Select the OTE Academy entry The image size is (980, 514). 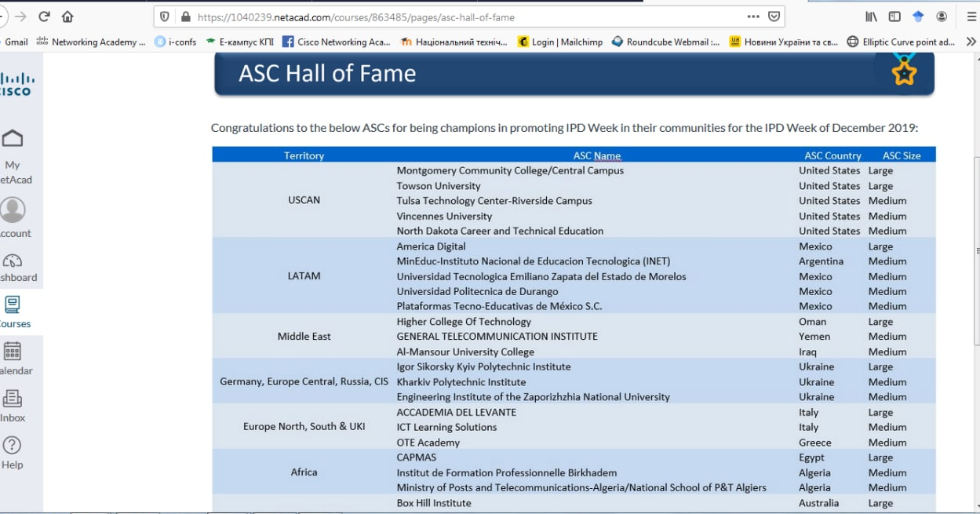point(428,443)
